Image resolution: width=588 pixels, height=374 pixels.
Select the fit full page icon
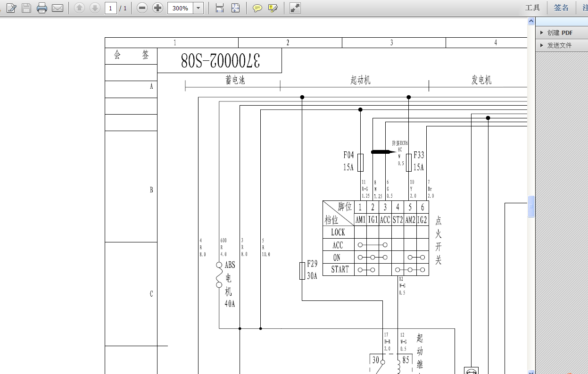[236, 8]
